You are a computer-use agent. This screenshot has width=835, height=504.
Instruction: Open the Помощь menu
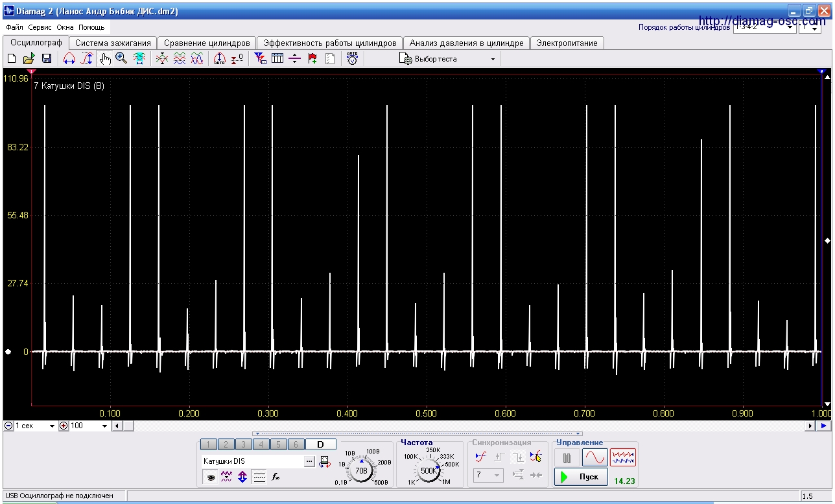[91, 28]
